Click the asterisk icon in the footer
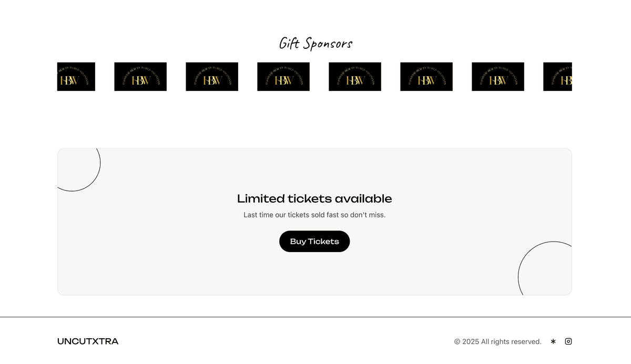This screenshot has height=364, width=631. [553, 341]
